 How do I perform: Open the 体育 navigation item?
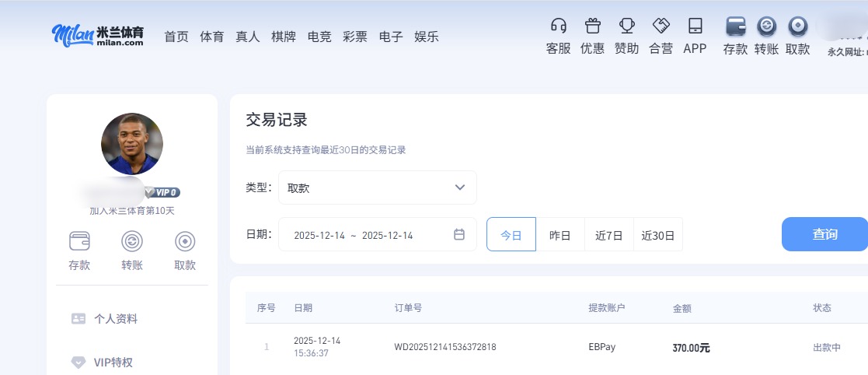(x=212, y=37)
